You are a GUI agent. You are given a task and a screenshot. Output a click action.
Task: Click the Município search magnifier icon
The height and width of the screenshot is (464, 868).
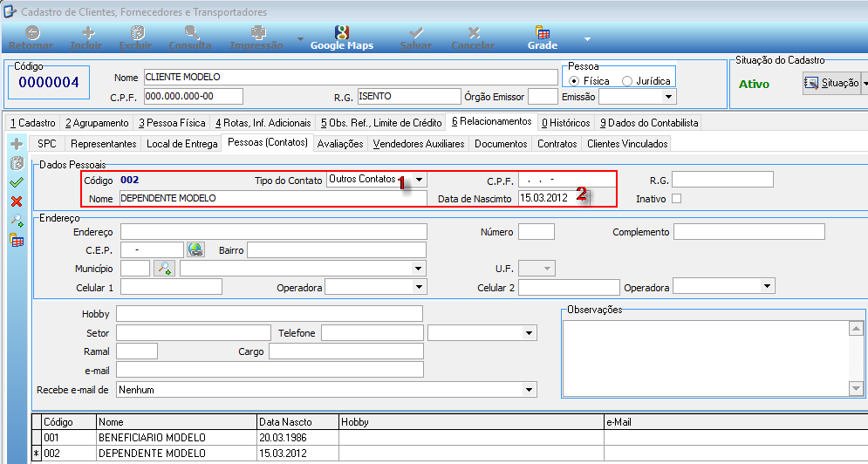(x=164, y=269)
